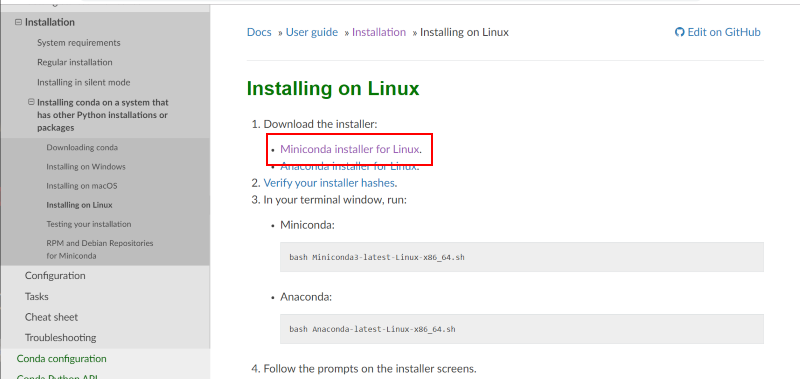Viewport: 800px width, 379px height.
Task: Go to Downloading conda sidebar entry
Action: 82,147
